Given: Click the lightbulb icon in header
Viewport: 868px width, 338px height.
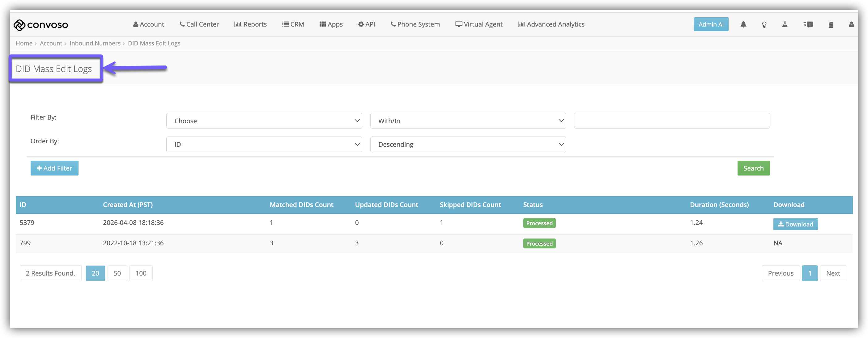Looking at the screenshot, I should [x=764, y=25].
